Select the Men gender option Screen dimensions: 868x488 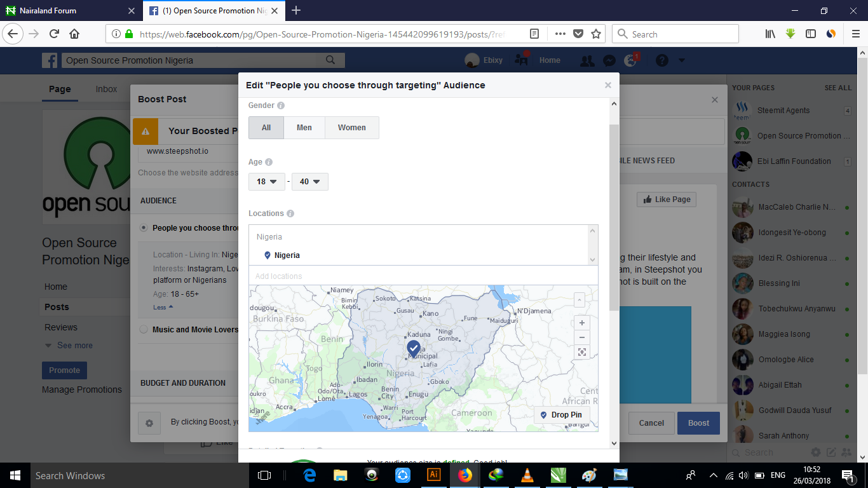[x=304, y=128]
